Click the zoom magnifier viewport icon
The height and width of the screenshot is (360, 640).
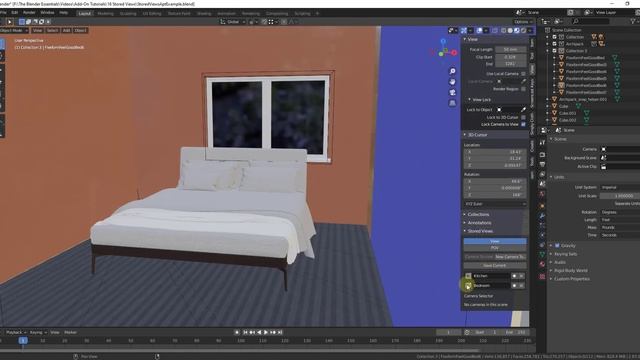[452, 71]
